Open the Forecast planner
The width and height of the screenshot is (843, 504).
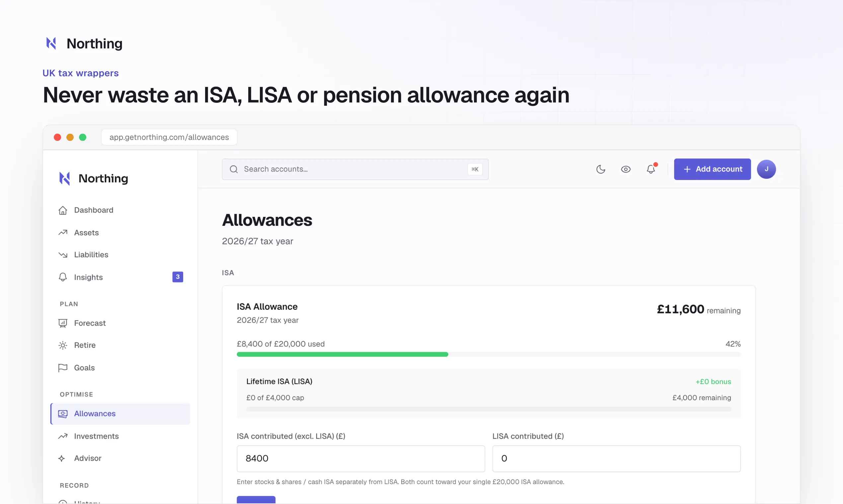point(120,323)
